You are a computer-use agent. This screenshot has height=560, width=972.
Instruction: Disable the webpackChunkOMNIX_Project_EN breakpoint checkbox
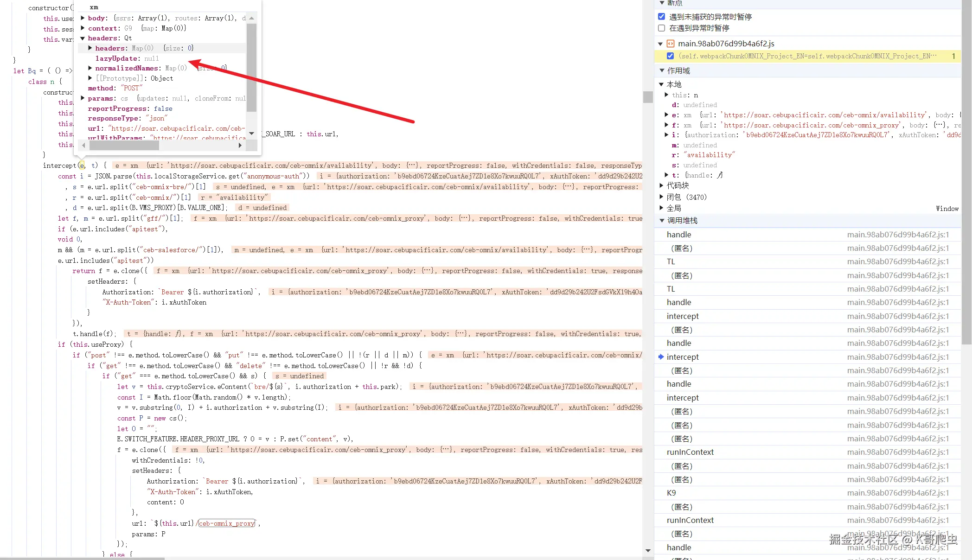670,56
